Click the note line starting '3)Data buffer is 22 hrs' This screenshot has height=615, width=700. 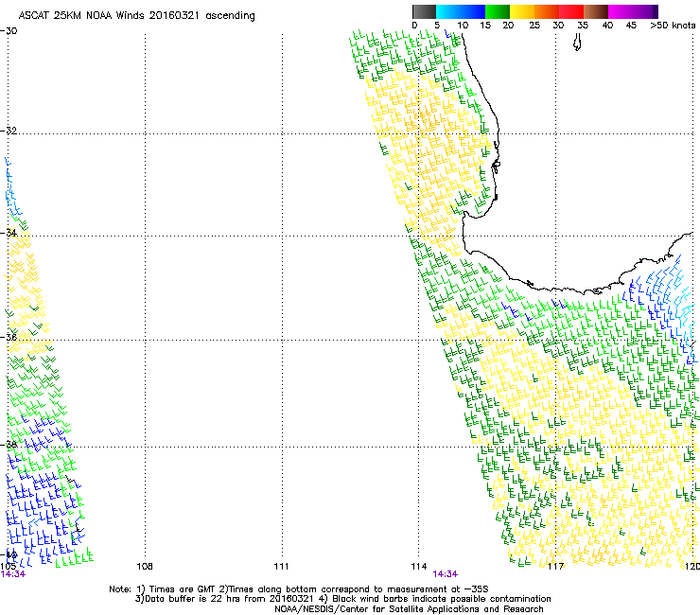click(x=343, y=599)
